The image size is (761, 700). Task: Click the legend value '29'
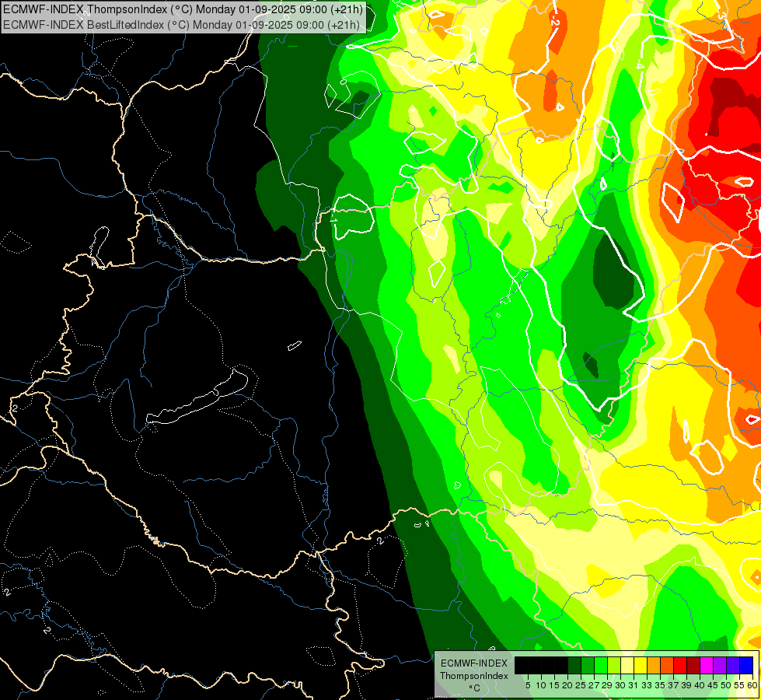607,685
